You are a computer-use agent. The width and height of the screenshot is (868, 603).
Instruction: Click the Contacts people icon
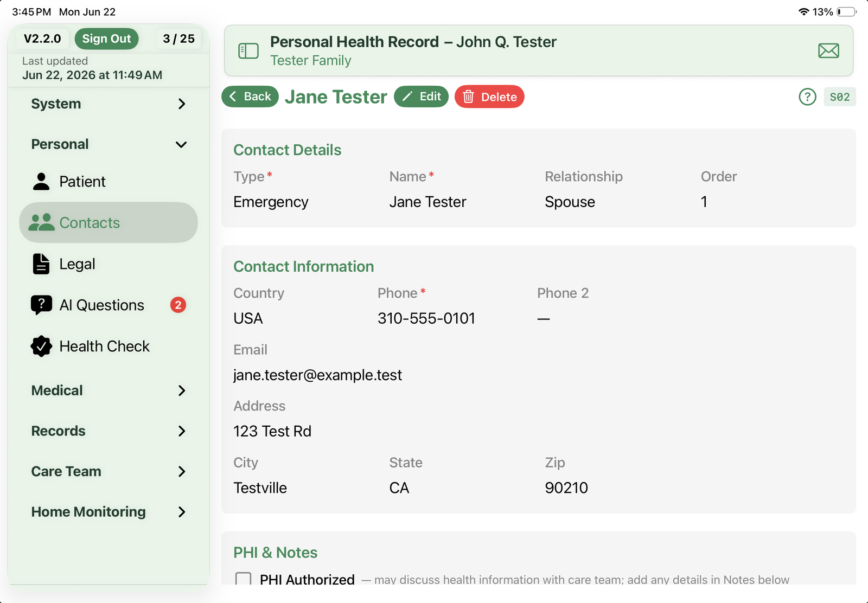click(x=41, y=222)
